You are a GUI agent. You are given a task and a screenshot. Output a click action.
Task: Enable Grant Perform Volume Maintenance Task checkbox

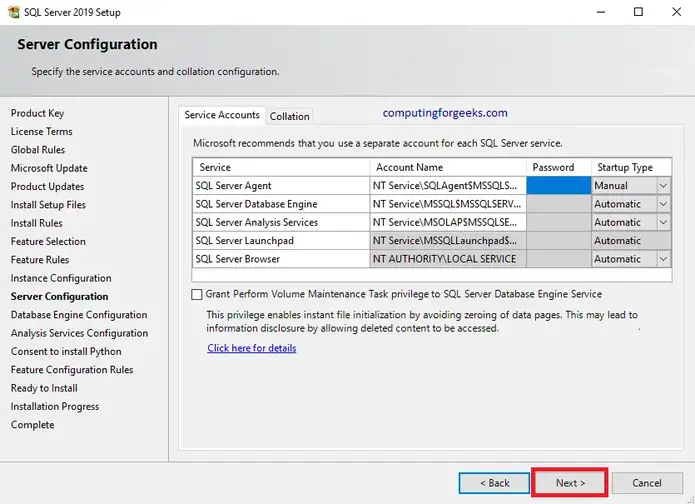(197, 294)
